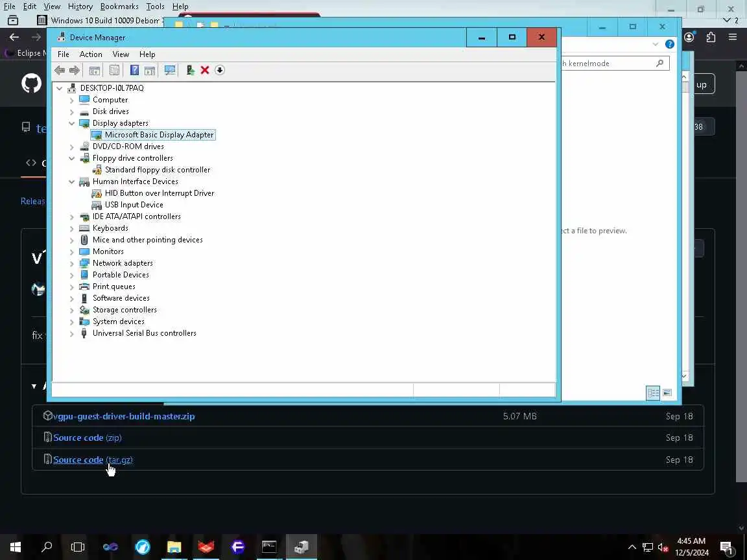Click Show/Hide Console Tree toolbar icon

[94, 71]
